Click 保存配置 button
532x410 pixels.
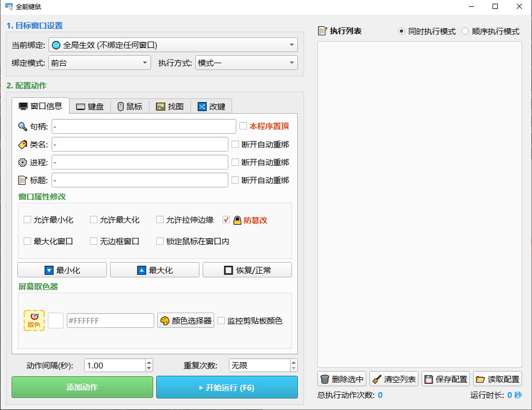click(x=446, y=379)
